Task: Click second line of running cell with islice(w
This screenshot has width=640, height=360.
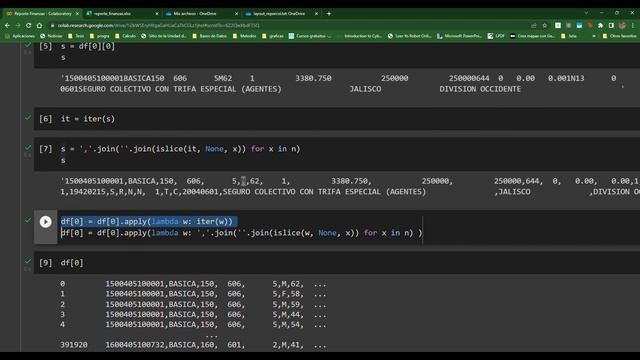Action: point(241,233)
